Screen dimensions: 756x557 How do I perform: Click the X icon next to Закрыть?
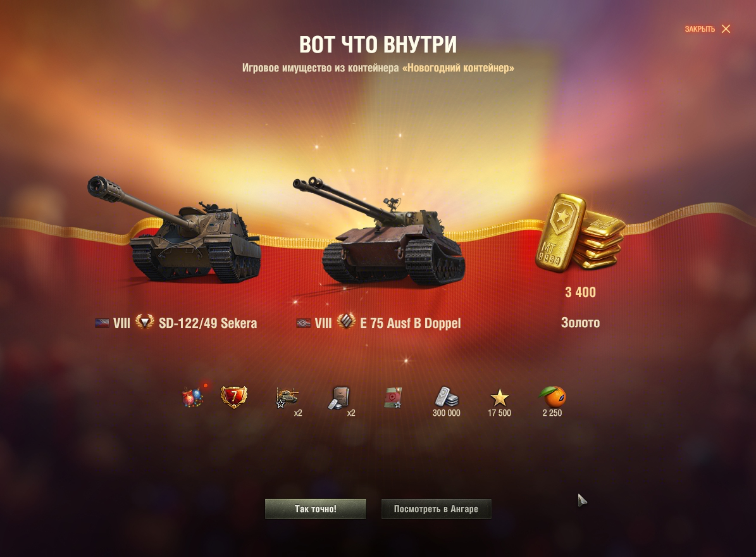click(726, 29)
